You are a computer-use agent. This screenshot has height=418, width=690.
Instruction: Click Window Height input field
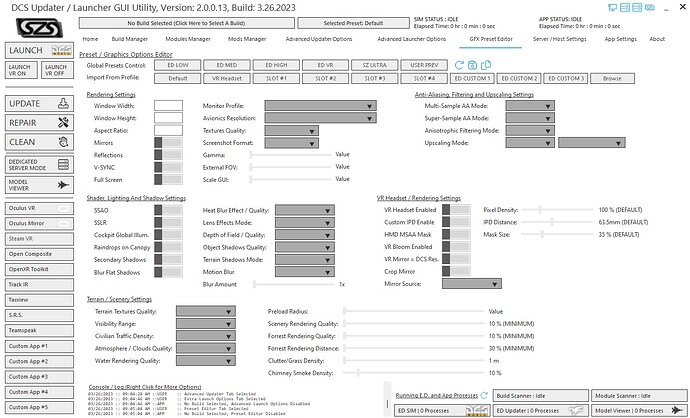click(168, 118)
